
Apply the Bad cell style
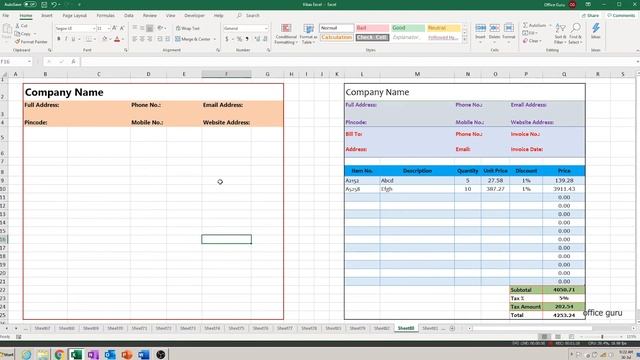click(372, 28)
